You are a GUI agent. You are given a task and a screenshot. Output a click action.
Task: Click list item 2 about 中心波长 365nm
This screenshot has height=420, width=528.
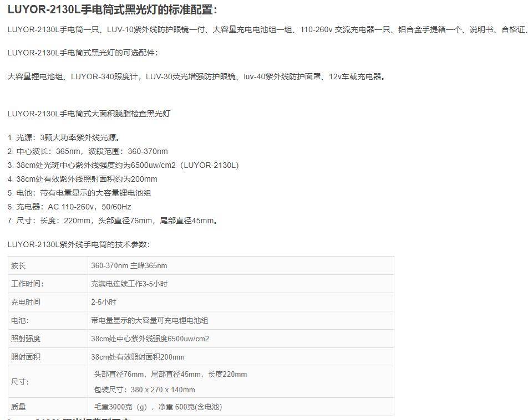point(88,151)
